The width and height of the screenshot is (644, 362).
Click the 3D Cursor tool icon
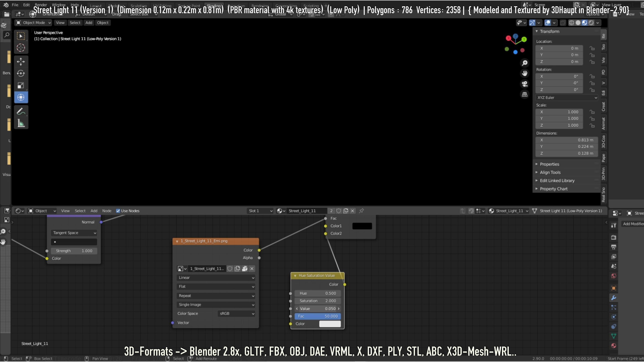21,48
